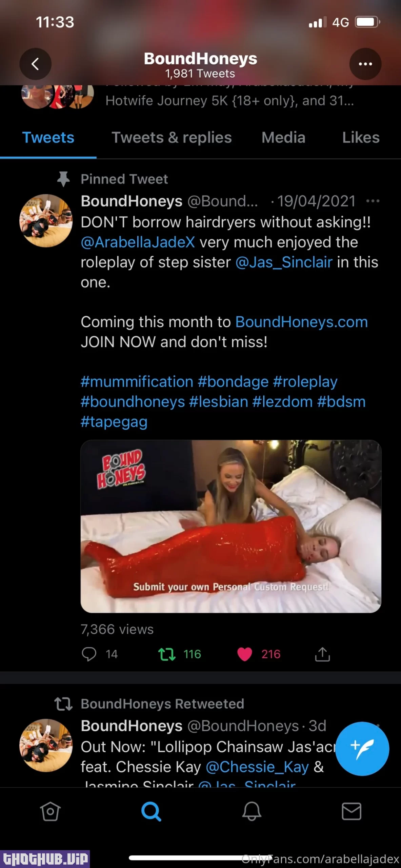Open pinned tweet options ellipsis
Viewport: 401px width, 868px height.
click(373, 201)
